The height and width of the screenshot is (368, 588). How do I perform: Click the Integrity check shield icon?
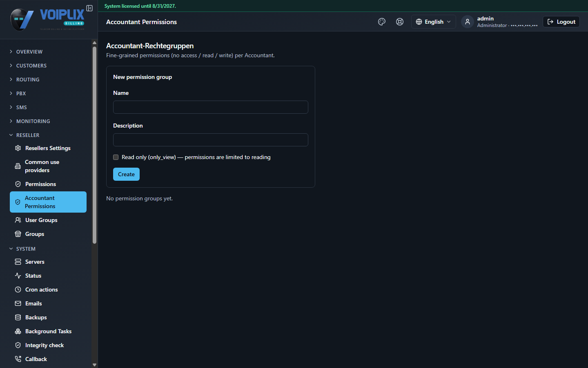(18, 345)
